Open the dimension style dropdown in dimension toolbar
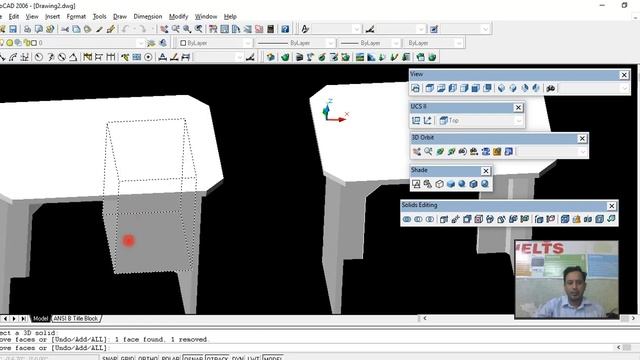 coord(240,57)
